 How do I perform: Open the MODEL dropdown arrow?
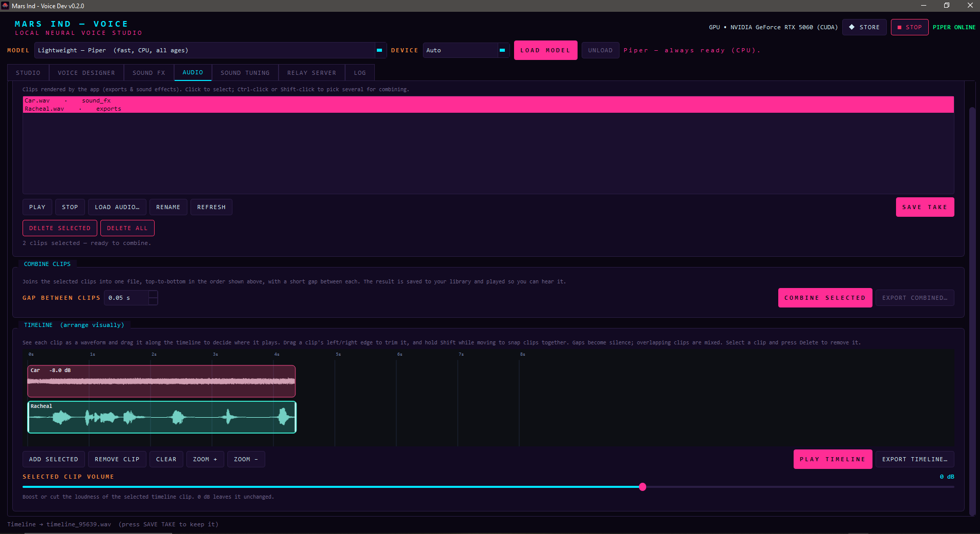pos(379,50)
